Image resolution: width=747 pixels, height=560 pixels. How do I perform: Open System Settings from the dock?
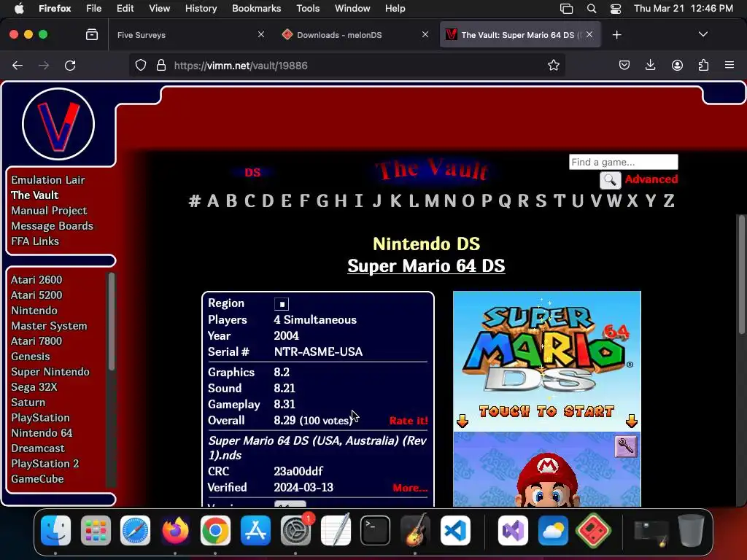click(295, 530)
